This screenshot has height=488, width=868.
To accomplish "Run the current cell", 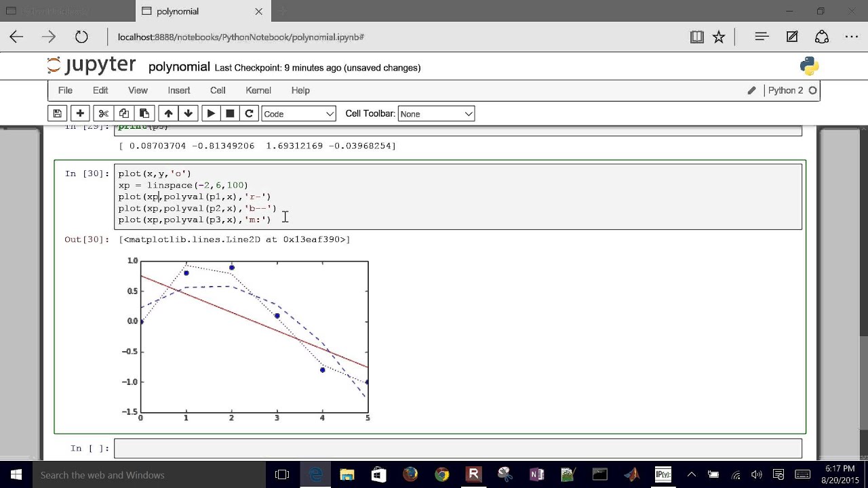I will (x=211, y=114).
